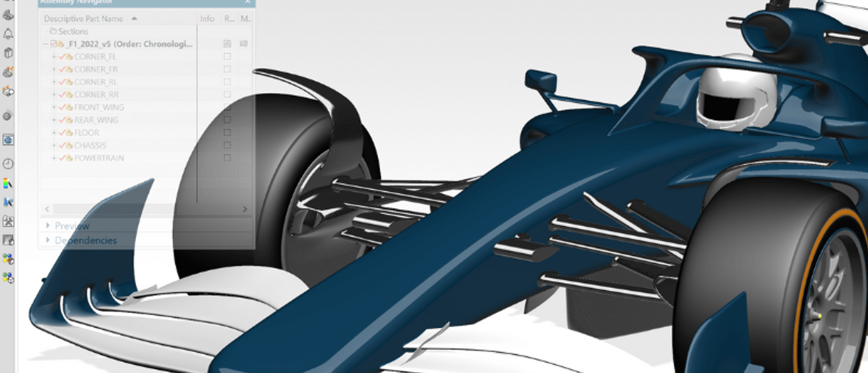The image size is (868, 373).
Task: Select the POWERTRAIN component name
Action: (99, 158)
